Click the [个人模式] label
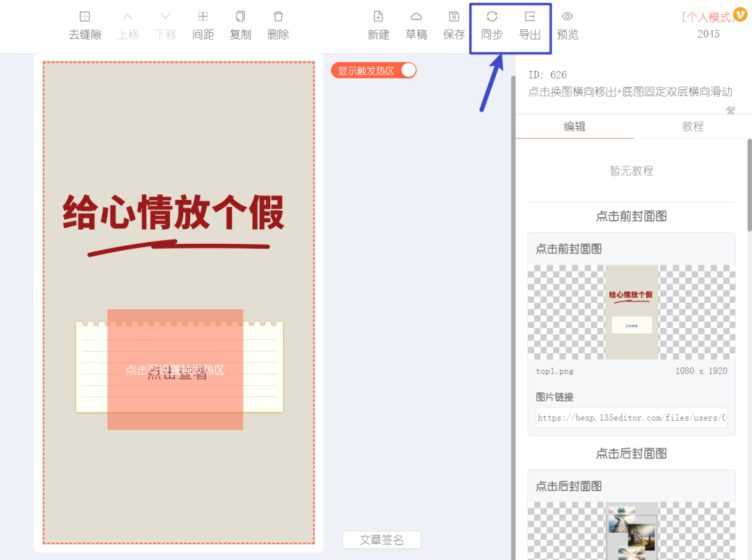The image size is (752, 560). pyautogui.click(x=708, y=17)
